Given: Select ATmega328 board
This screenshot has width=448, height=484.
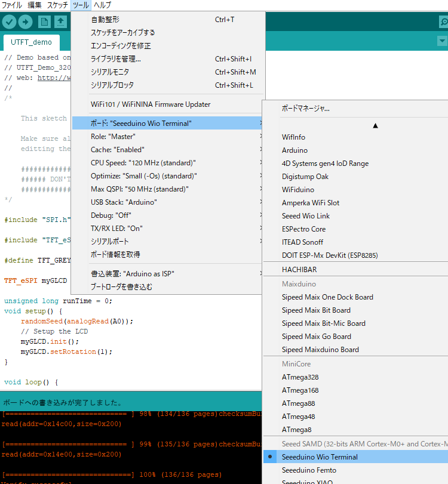Looking at the screenshot, I should pyautogui.click(x=355, y=377).
